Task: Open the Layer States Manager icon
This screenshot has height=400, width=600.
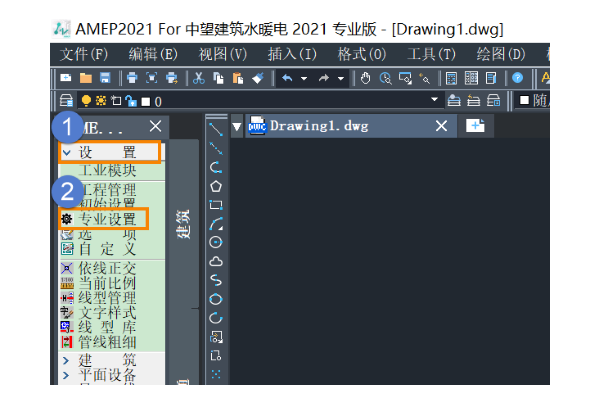Action: 493,101
